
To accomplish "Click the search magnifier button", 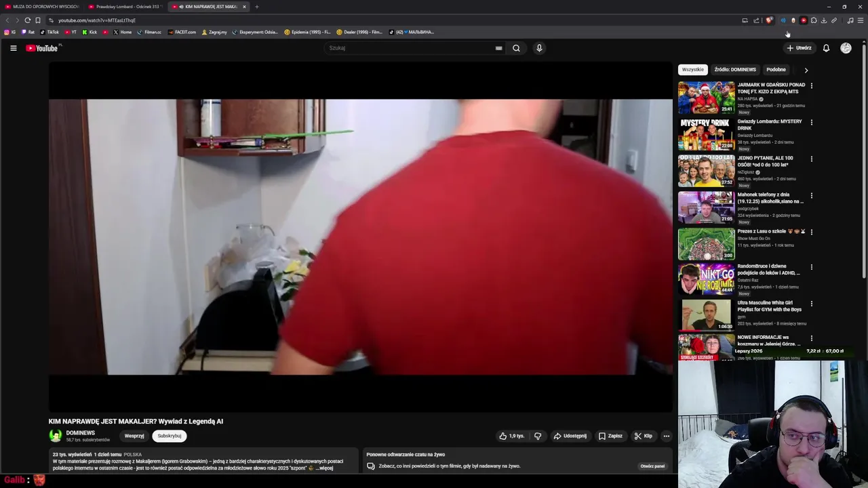I will [x=516, y=48].
